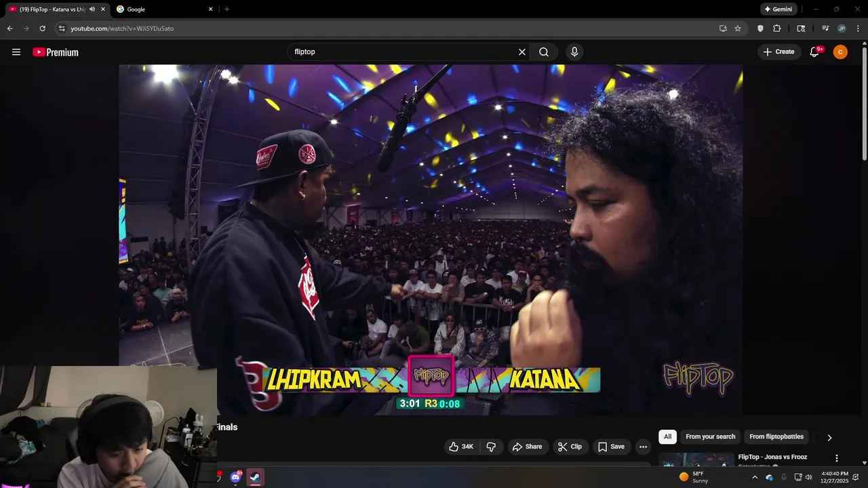Like the video with 34K likes
Viewport: 868px width, 488px height.
coord(461,447)
